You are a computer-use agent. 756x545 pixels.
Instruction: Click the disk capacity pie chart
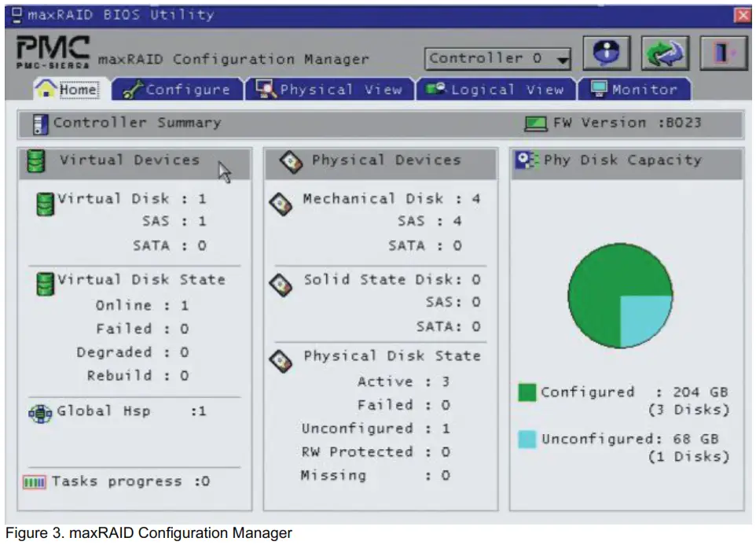(x=621, y=295)
